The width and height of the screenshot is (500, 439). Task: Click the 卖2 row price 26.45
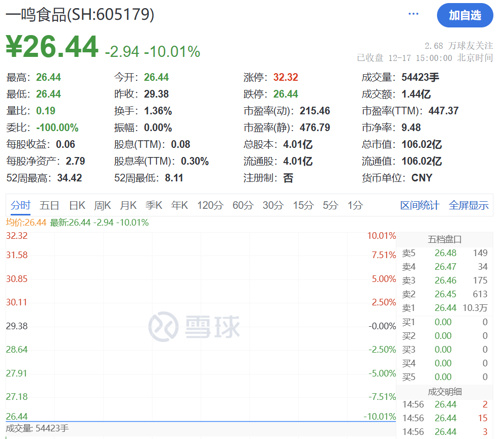point(445,294)
